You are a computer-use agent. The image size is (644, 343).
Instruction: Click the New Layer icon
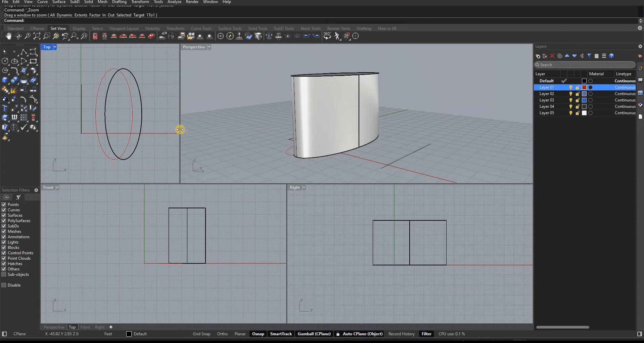tap(538, 56)
